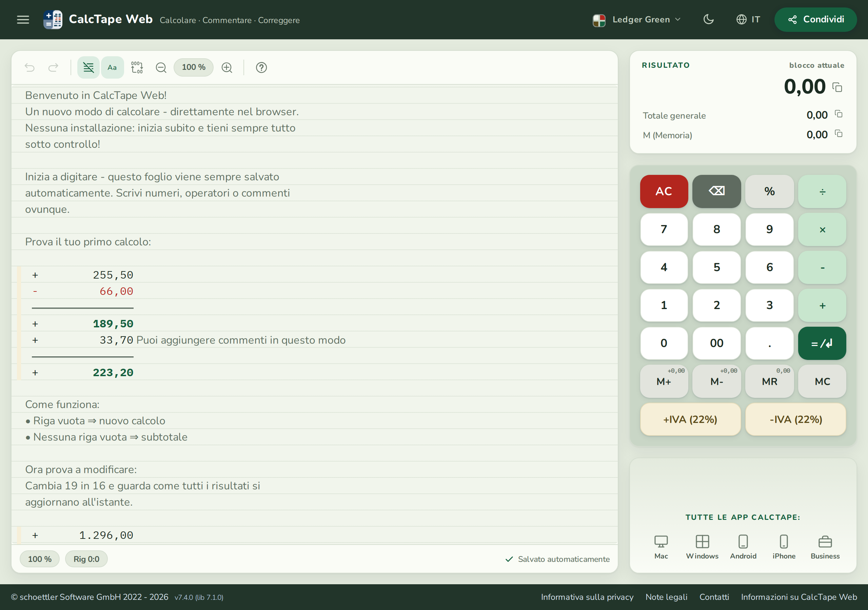Copy the Totale generale value
This screenshot has height=610, width=868.
click(x=839, y=114)
